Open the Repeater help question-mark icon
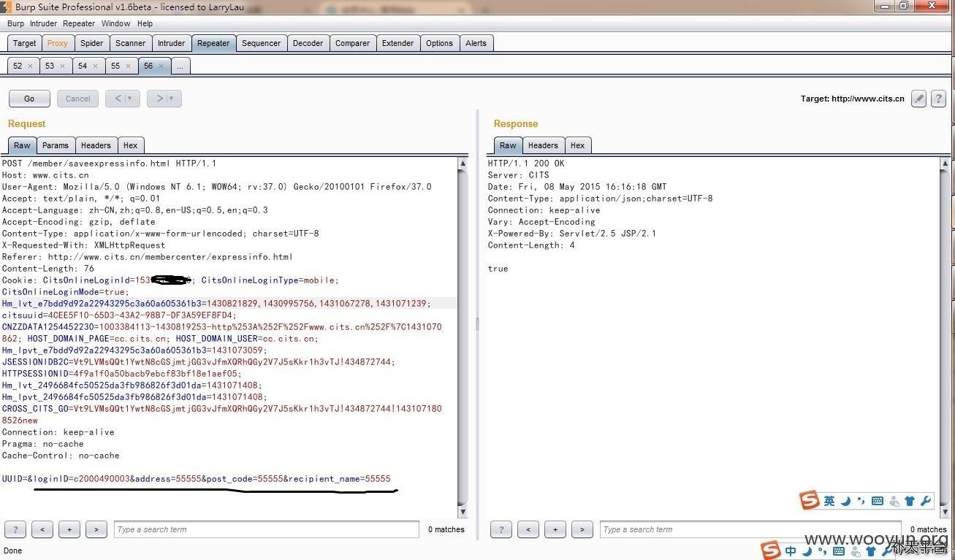Viewport: 955px width, 560px height. [939, 99]
